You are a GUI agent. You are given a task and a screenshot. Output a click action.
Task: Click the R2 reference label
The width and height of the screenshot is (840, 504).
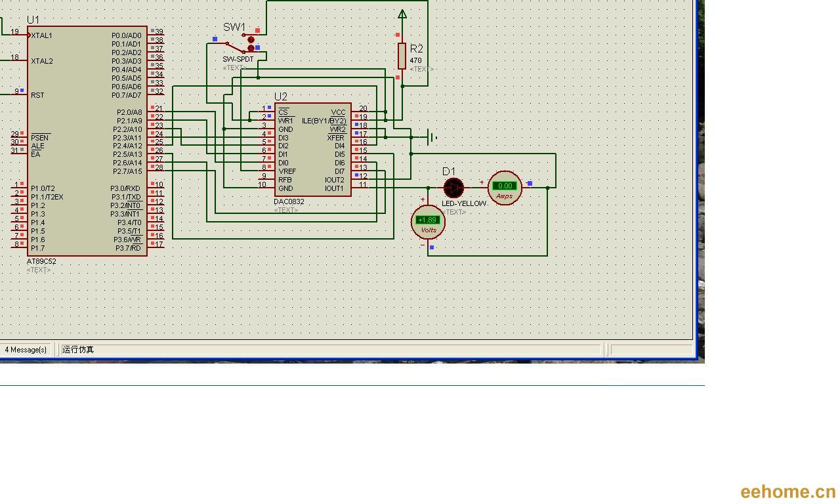coord(417,49)
